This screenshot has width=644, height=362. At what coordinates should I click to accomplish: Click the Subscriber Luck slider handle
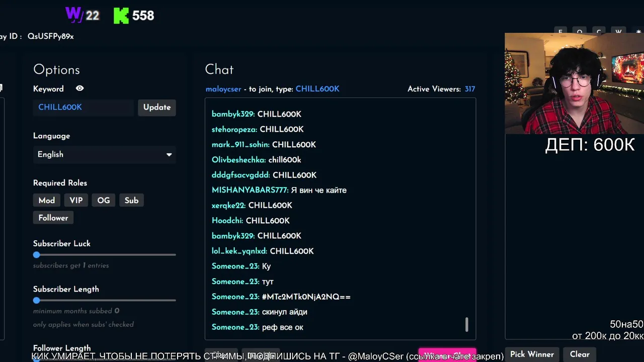36,255
